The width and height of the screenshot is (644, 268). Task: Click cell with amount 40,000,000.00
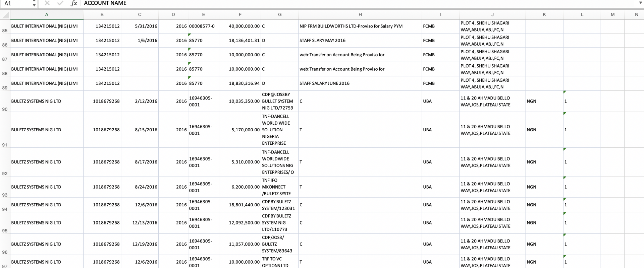(240, 26)
